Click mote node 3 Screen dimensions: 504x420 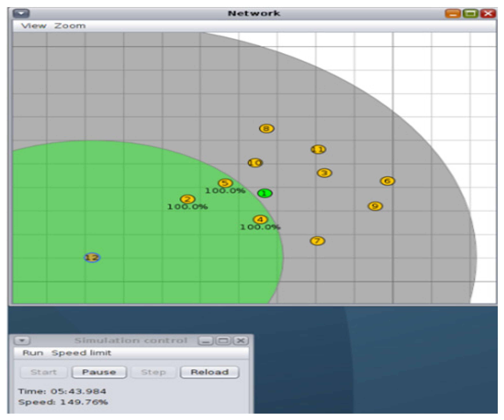[x=324, y=173]
